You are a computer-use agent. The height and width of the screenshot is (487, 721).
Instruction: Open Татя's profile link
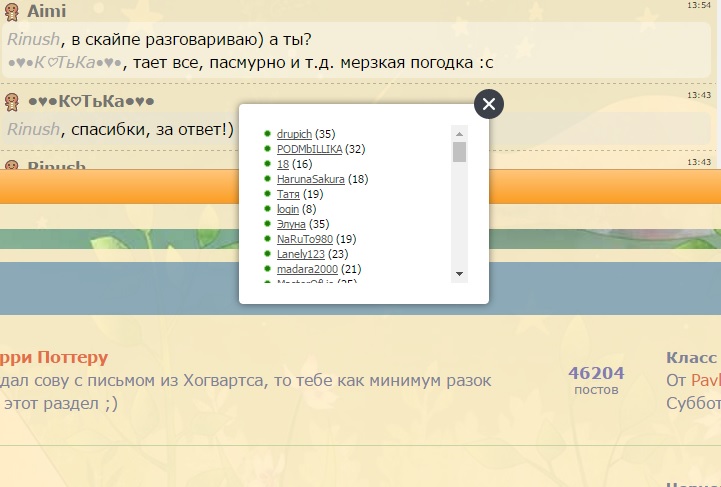[x=288, y=194]
